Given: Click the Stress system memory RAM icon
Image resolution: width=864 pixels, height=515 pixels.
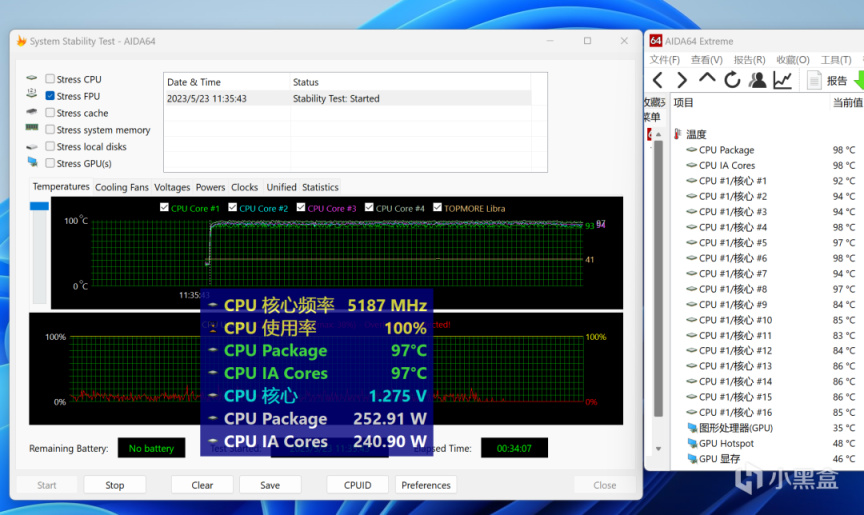Looking at the screenshot, I should tap(32, 128).
